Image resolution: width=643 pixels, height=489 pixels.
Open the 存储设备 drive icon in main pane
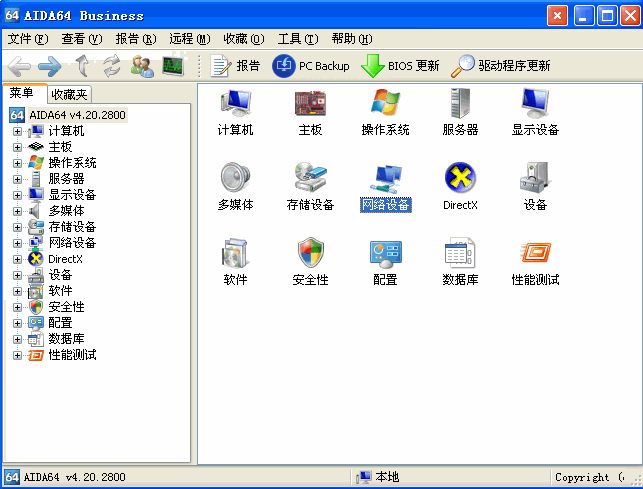click(310, 187)
